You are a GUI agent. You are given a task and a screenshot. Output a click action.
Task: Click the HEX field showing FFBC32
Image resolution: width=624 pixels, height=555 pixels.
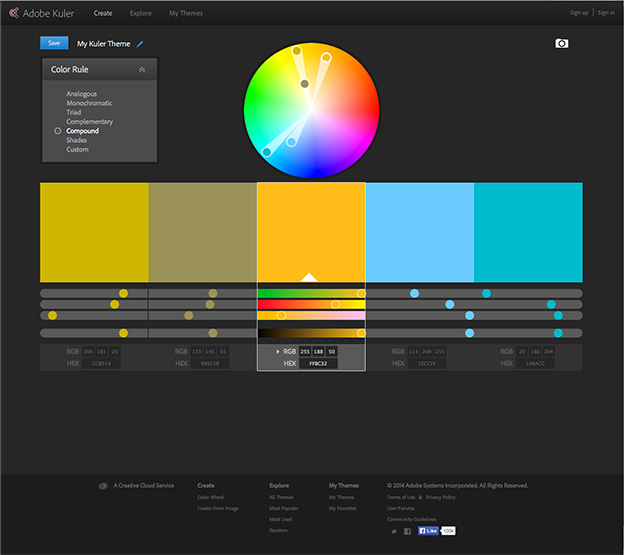click(x=318, y=363)
